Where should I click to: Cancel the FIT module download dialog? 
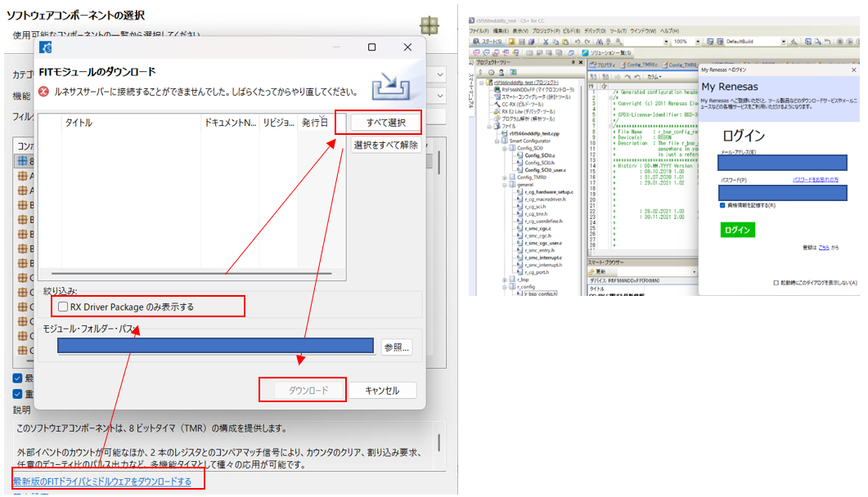(382, 390)
